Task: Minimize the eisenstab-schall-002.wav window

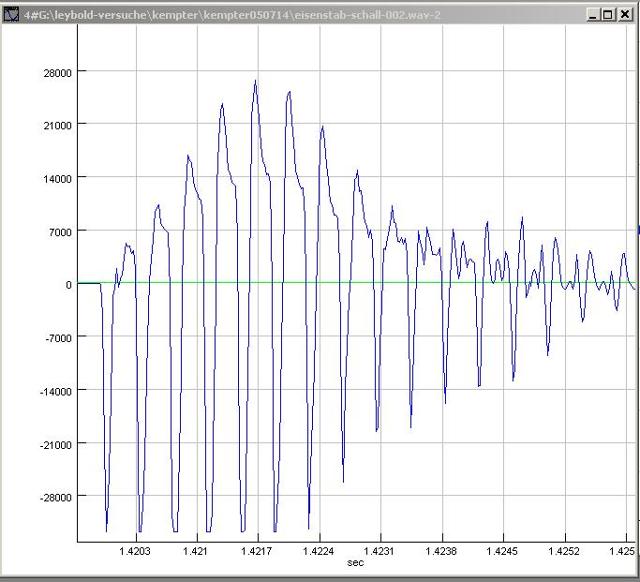Action: click(593, 15)
